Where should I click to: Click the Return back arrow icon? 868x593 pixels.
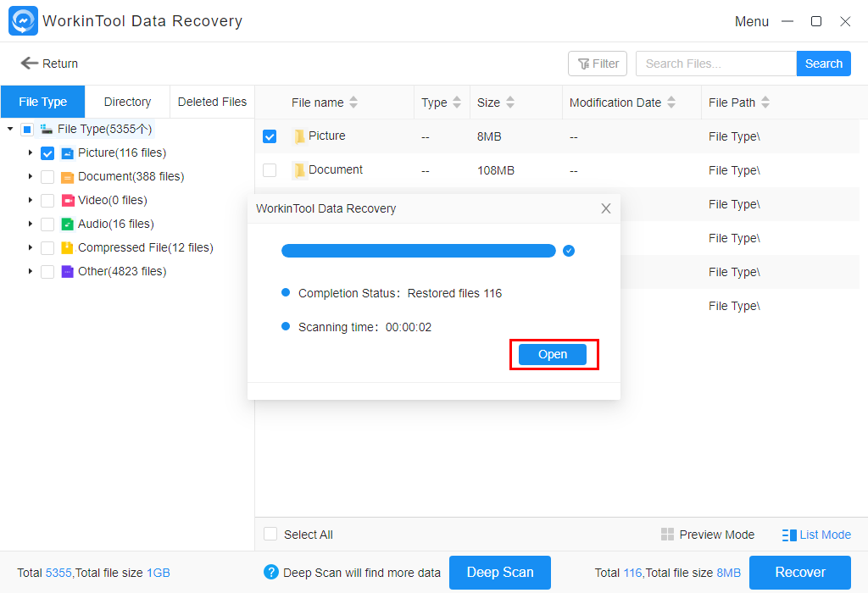[x=30, y=64]
